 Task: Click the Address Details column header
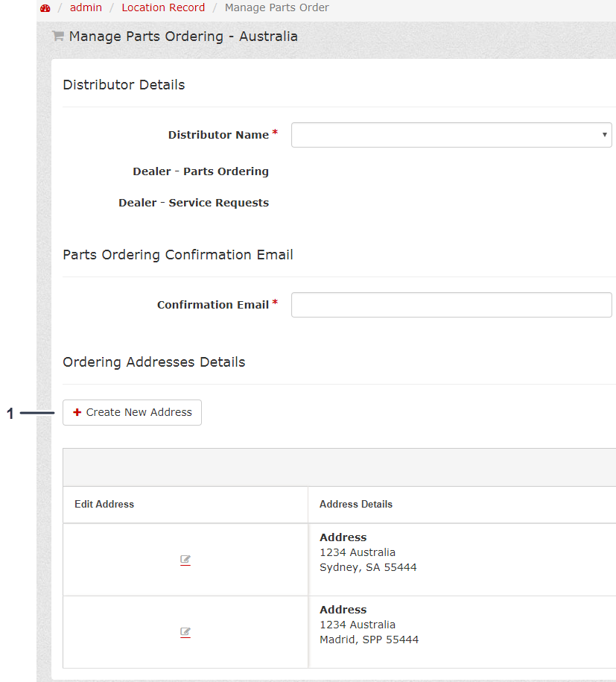(x=355, y=505)
